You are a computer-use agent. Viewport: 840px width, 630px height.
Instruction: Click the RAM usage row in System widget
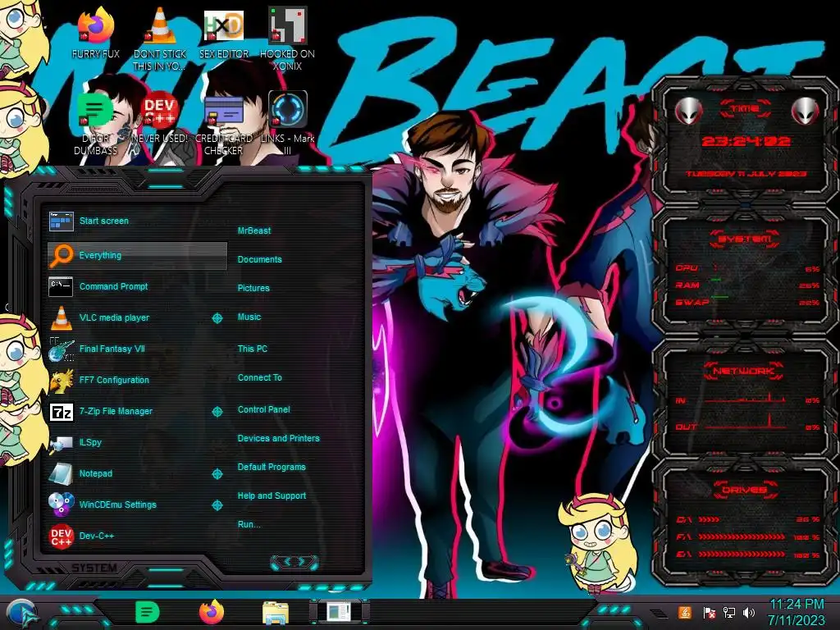[747, 285]
